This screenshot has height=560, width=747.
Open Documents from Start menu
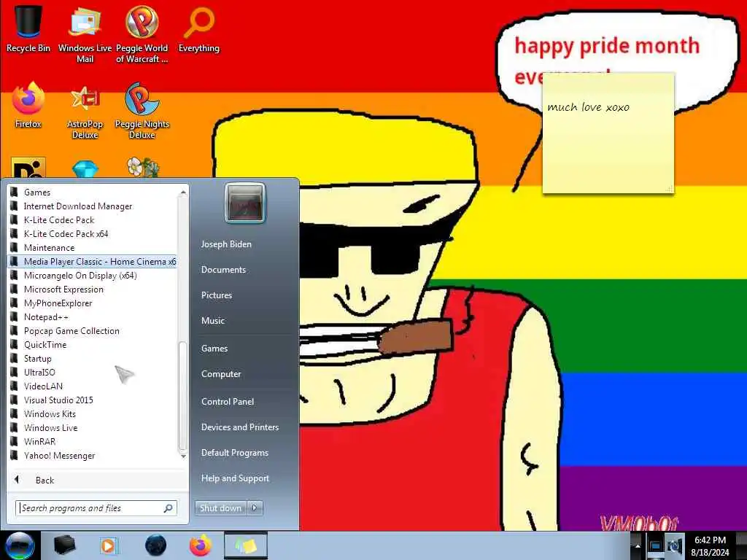(223, 270)
